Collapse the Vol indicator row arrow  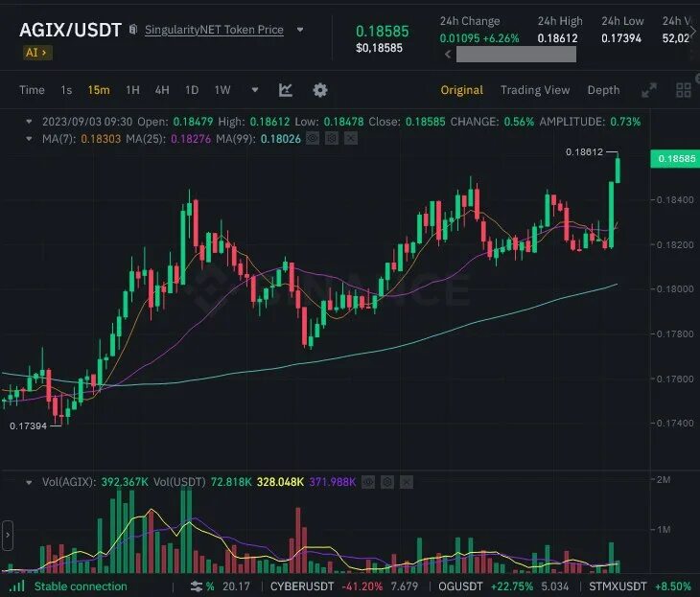(29, 482)
